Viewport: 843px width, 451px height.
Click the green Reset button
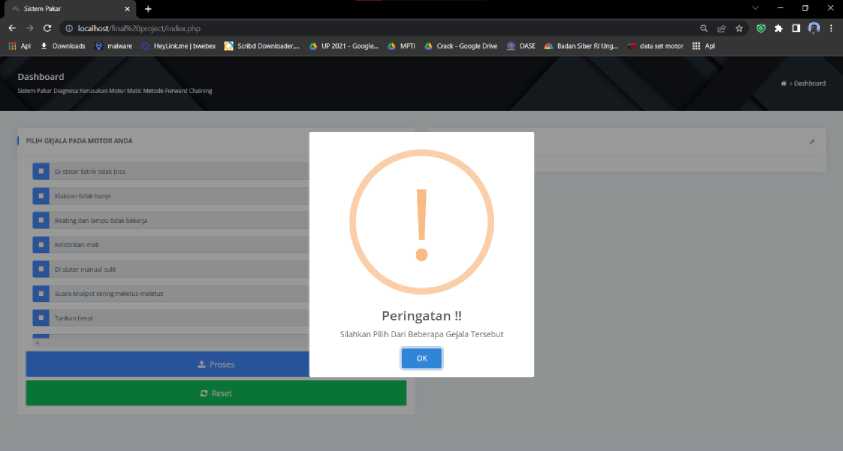tap(216, 393)
